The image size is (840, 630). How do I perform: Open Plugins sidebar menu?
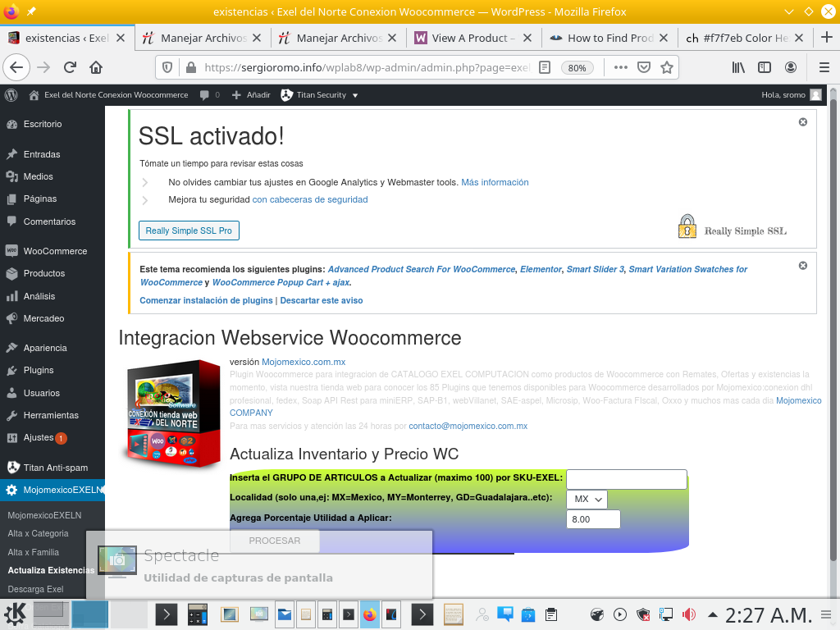(38, 370)
